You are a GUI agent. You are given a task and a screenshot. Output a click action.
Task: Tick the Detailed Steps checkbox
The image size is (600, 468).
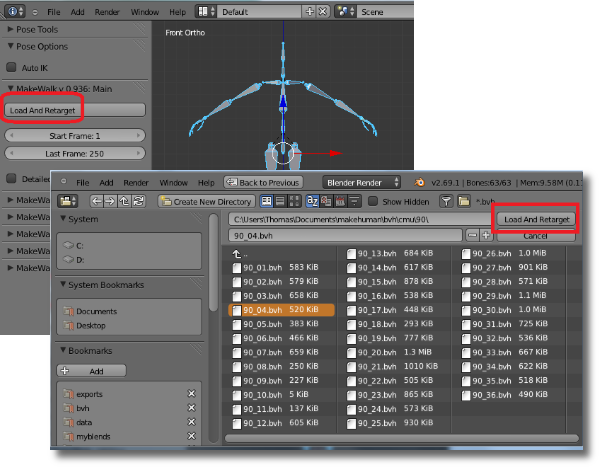click(x=13, y=178)
